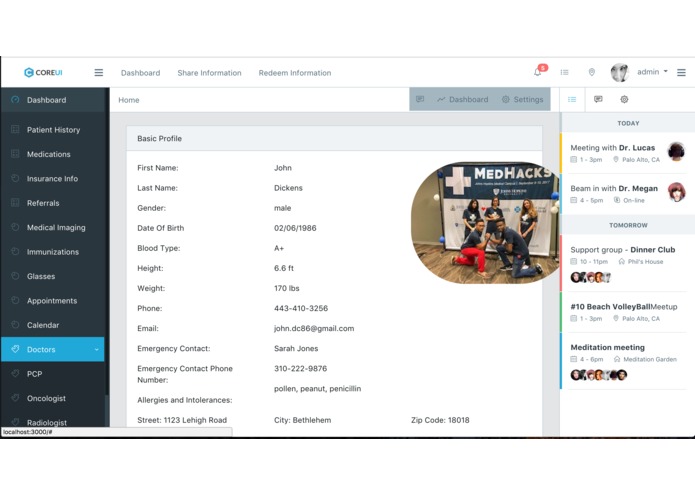Open Appointments in sidebar

point(53,300)
